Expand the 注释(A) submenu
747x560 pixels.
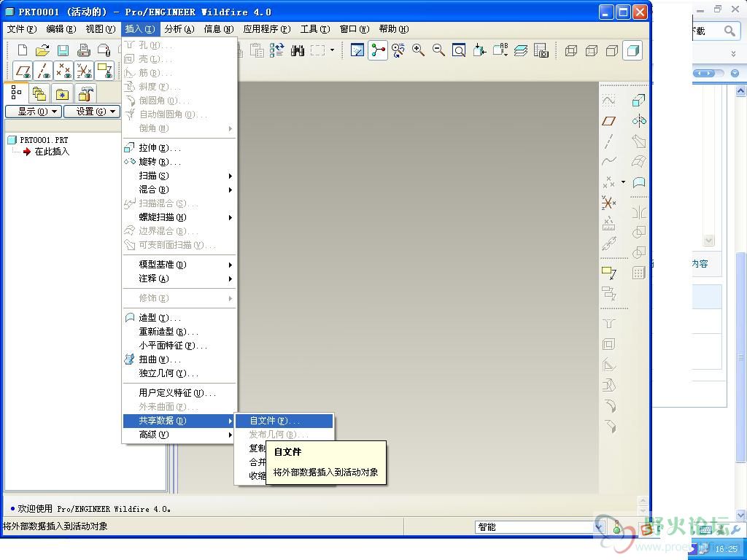pyautogui.click(x=179, y=279)
